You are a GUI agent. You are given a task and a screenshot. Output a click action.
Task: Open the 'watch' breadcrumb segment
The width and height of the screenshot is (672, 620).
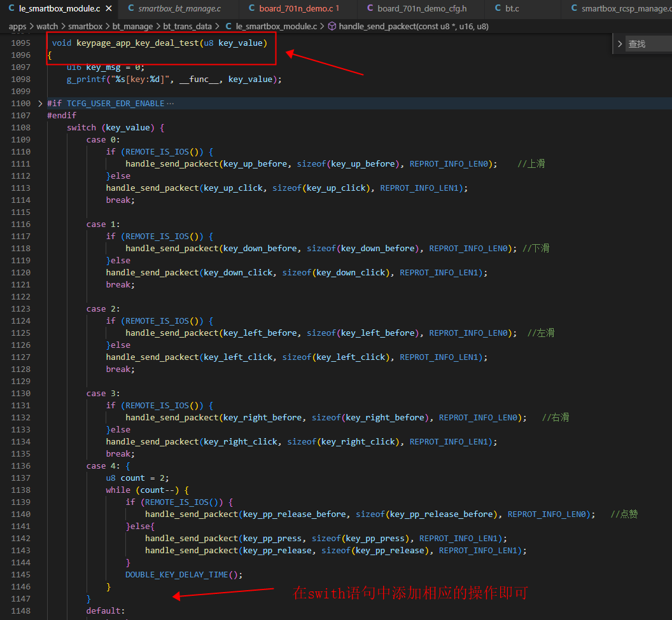coord(47,27)
